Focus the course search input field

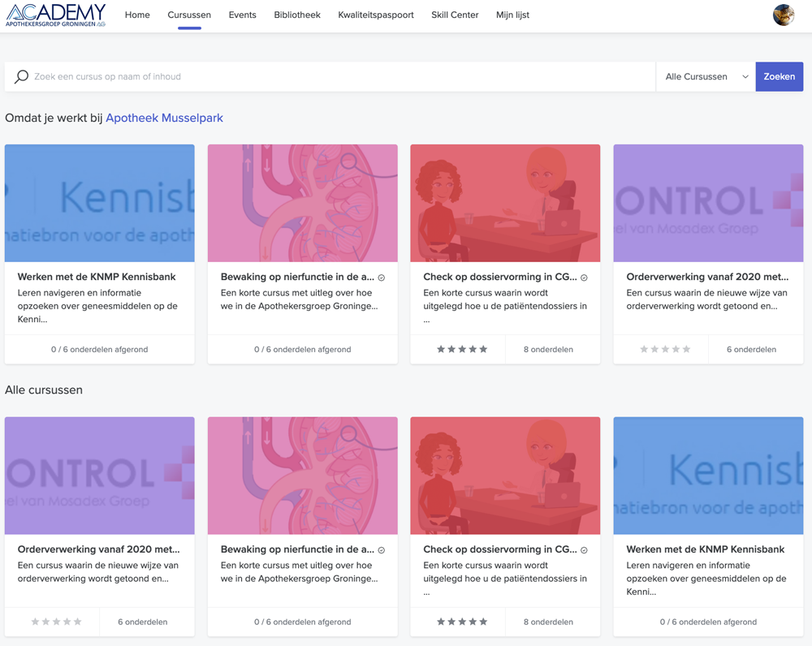coord(341,76)
